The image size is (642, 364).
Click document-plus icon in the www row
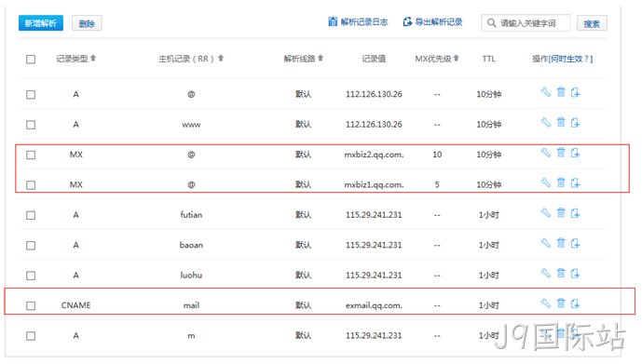tap(575, 122)
